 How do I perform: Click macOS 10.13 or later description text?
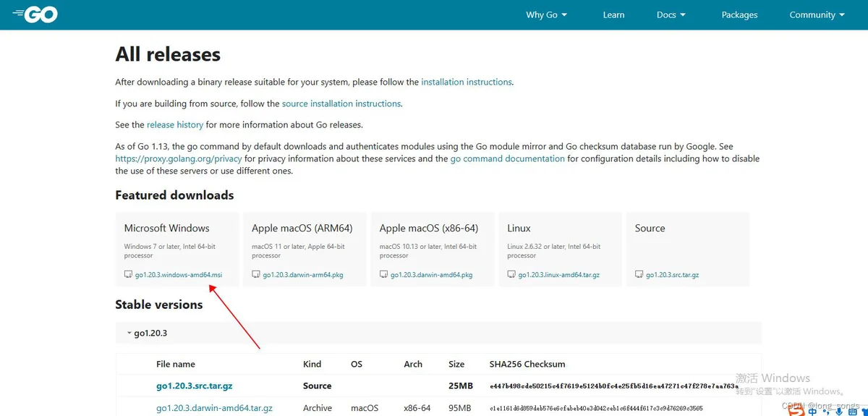point(428,250)
